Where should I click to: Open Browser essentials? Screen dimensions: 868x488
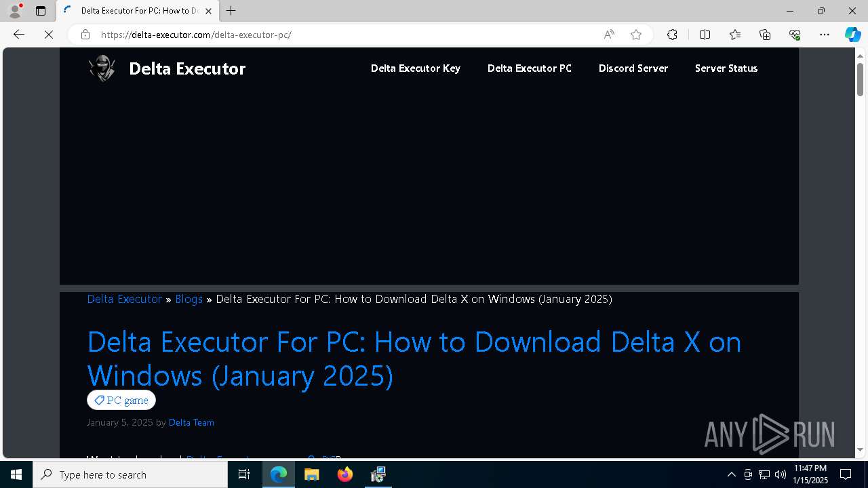795,35
